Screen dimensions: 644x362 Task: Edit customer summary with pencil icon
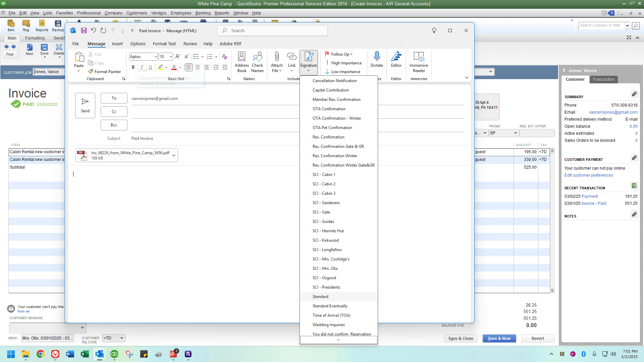[x=634, y=94]
